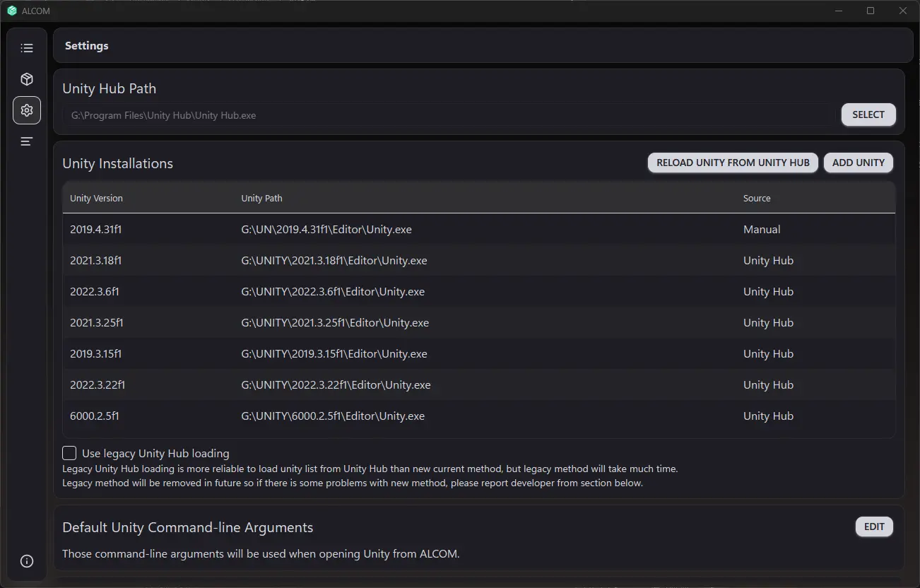Screen dimensions: 920x588
Task: Click the Unity Hub Path text field
Action: pyautogui.click(x=449, y=115)
